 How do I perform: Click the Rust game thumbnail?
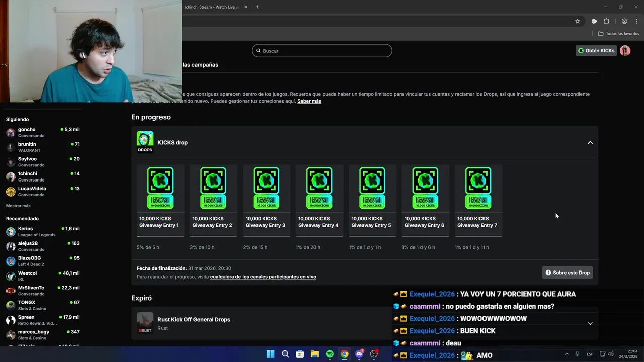pos(145,323)
